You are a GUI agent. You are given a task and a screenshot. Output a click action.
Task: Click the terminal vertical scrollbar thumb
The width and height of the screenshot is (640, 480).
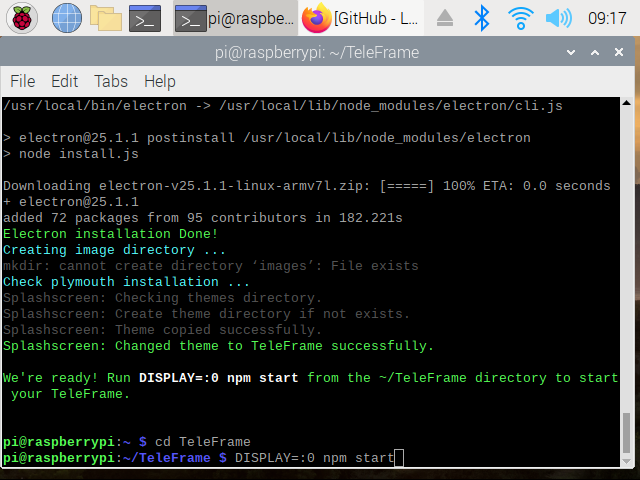(627, 433)
